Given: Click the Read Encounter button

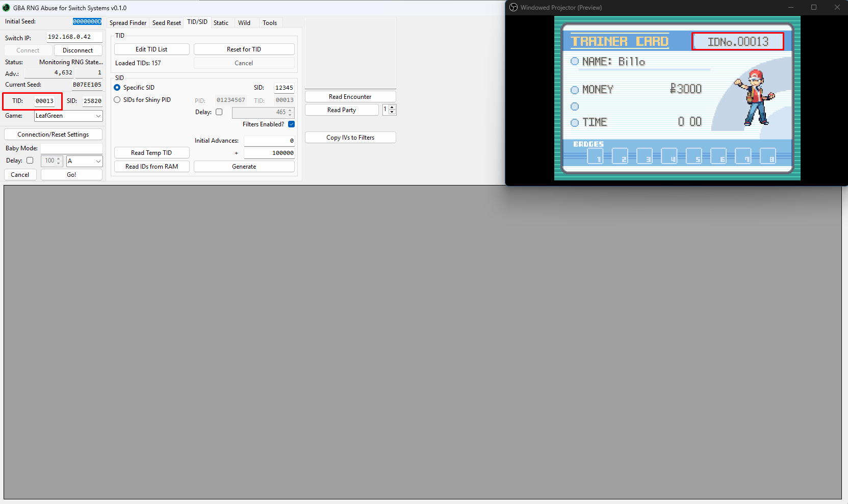Looking at the screenshot, I should click(x=350, y=97).
